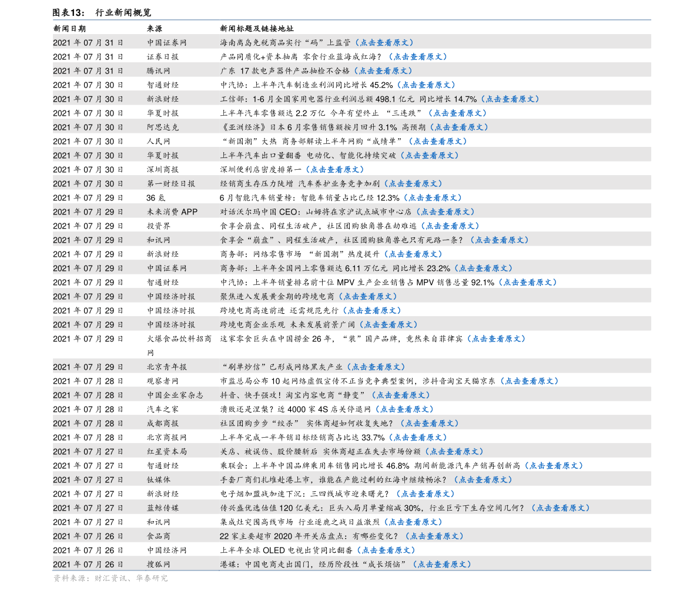700x594 pixels.
Task: Select the 图表13: 行业新闻概览 title
Action: click(x=102, y=12)
